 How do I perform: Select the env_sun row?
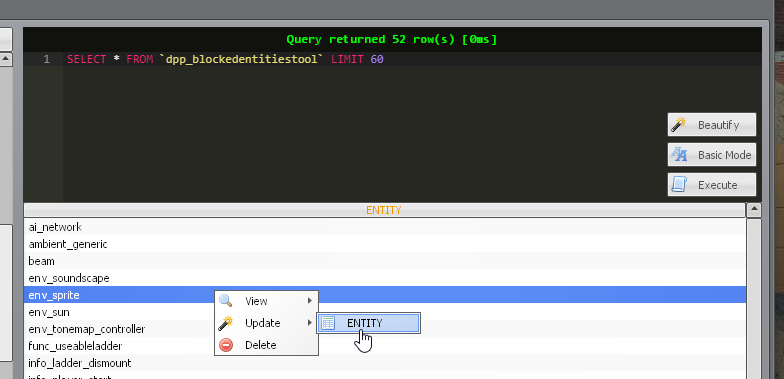tap(385, 312)
